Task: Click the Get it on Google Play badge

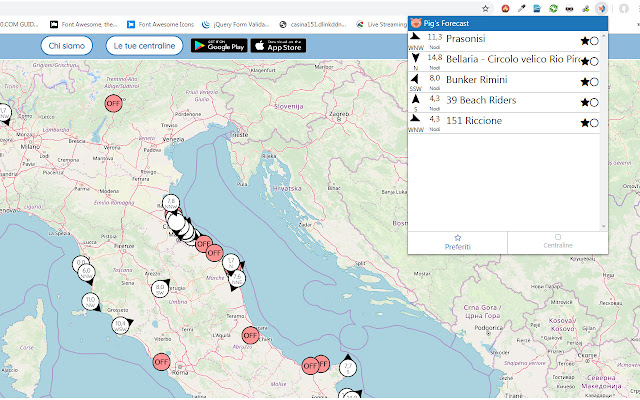Action: point(219,46)
